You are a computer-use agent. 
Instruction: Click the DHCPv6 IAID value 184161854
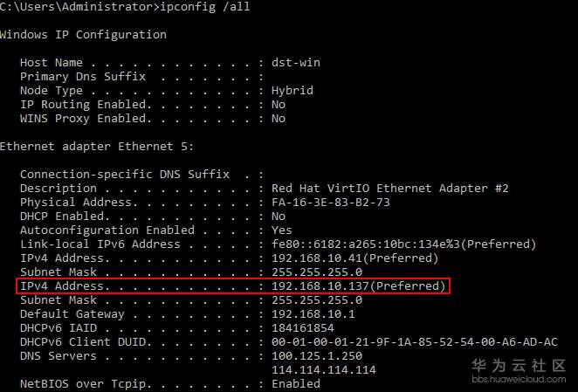point(303,328)
